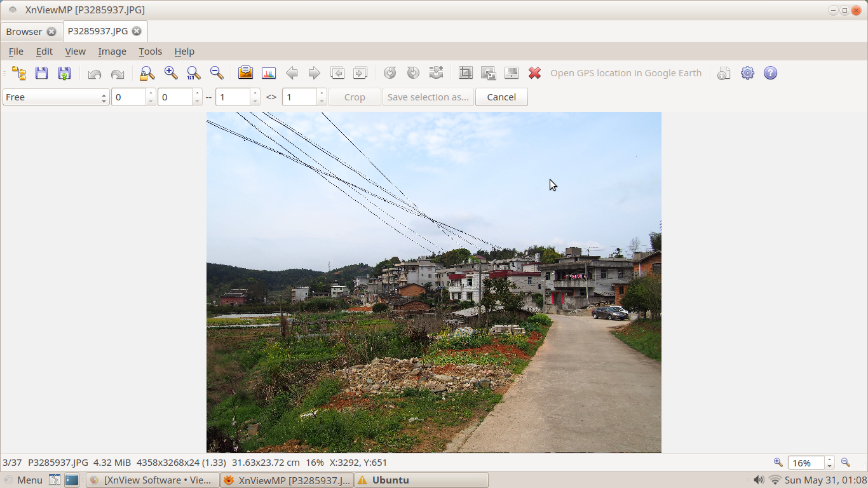Click the Save icon in toolbar
The image size is (868, 488).
pyautogui.click(x=42, y=73)
